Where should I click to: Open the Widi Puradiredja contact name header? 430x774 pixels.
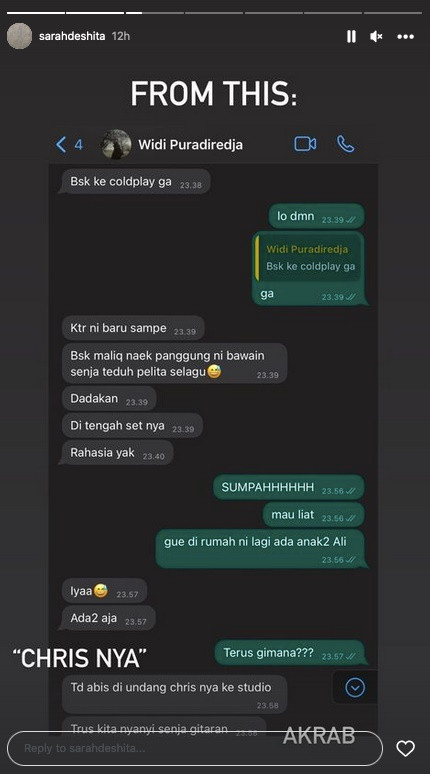click(x=190, y=145)
